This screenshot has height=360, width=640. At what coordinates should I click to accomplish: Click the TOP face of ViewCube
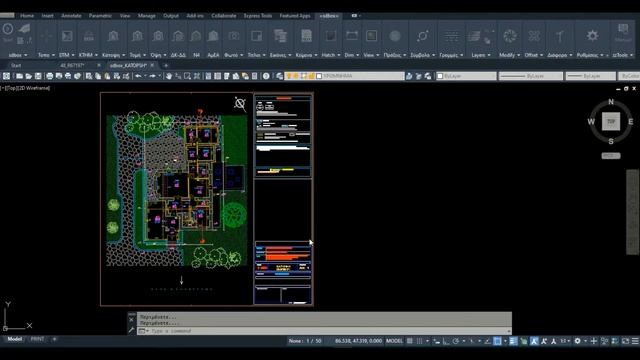tap(611, 122)
